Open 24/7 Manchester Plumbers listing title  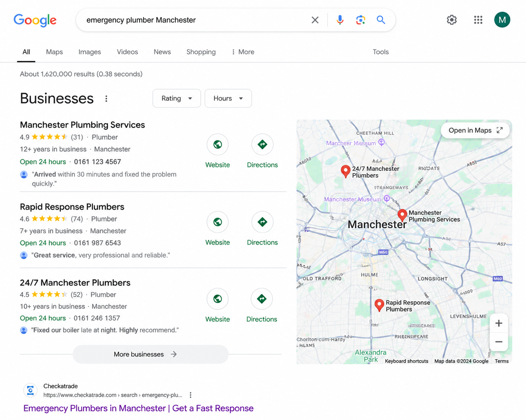click(x=75, y=282)
